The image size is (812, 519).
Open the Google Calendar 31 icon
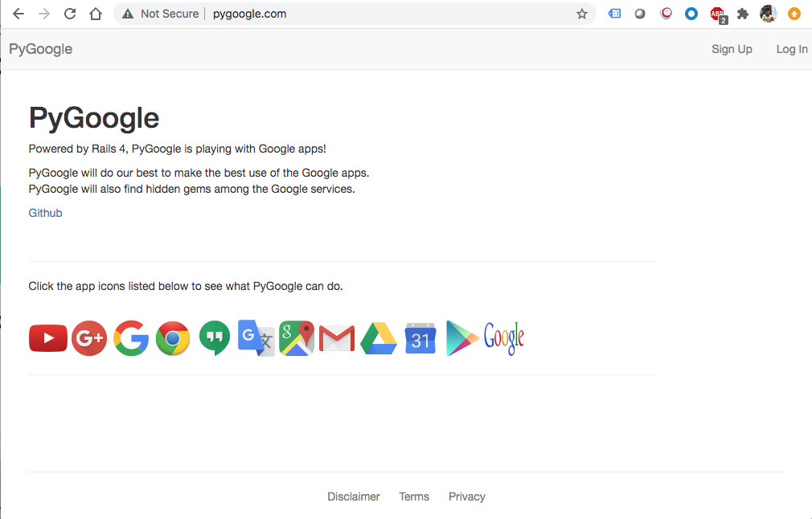[420, 338]
